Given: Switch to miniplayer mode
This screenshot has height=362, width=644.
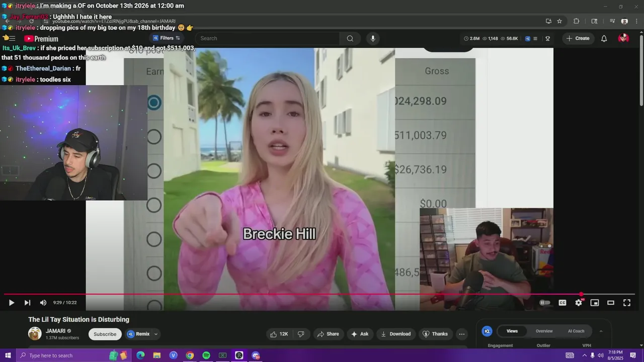Looking at the screenshot, I should (x=595, y=303).
